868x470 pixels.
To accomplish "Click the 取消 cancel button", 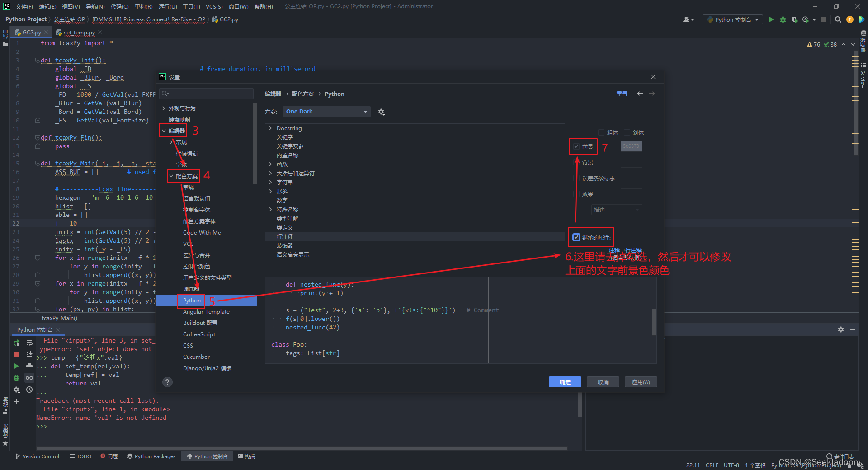I will pyautogui.click(x=603, y=382).
